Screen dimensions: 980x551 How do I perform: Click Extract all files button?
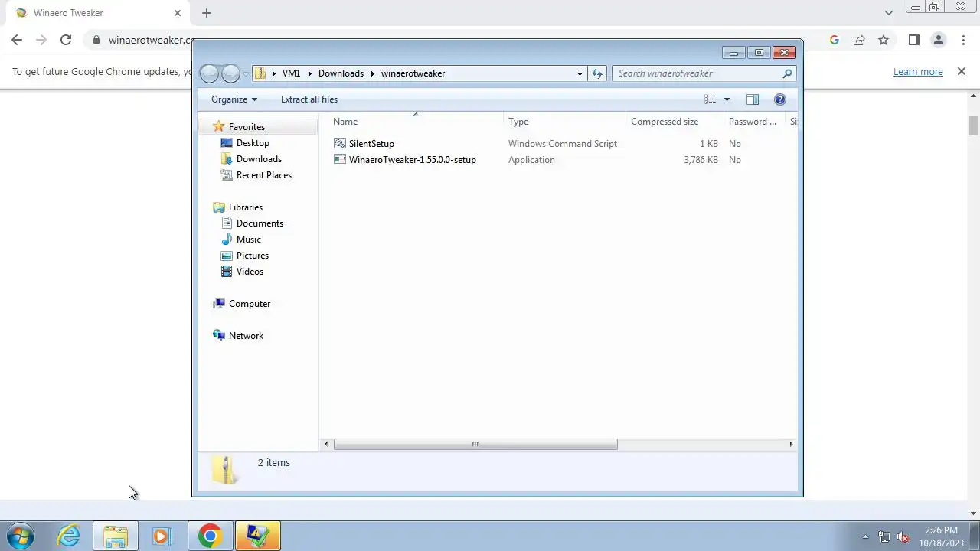[309, 99]
